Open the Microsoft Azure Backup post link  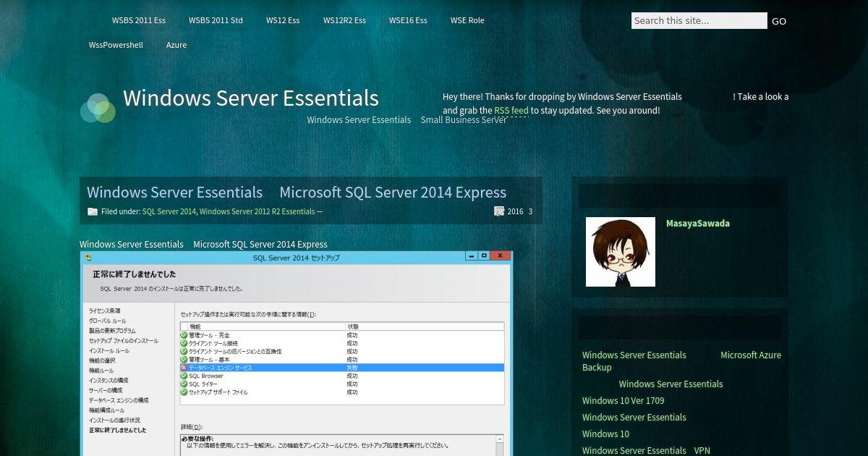point(681,361)
